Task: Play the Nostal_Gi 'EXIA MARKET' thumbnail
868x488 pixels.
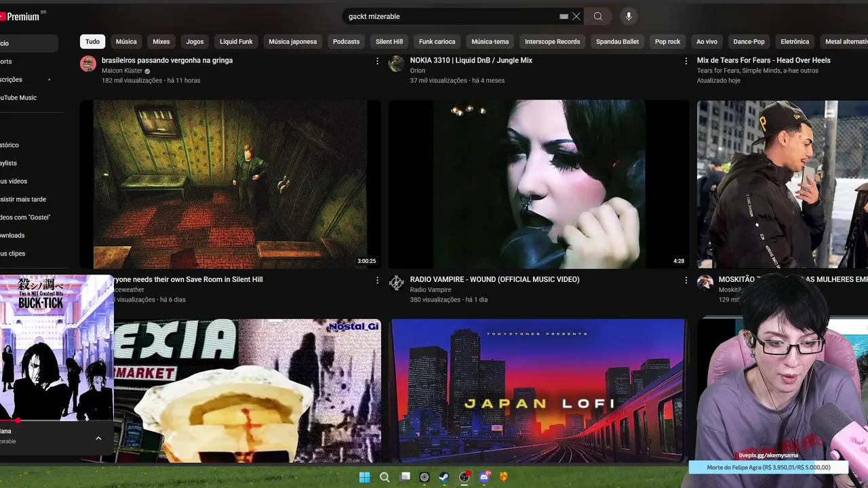Action: [x=248, y=390]
